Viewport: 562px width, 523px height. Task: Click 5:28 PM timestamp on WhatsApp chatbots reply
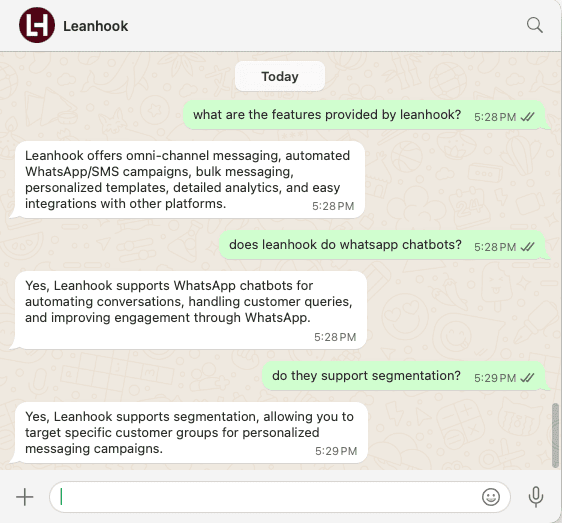pyautogui.click(x=335, y=337)
